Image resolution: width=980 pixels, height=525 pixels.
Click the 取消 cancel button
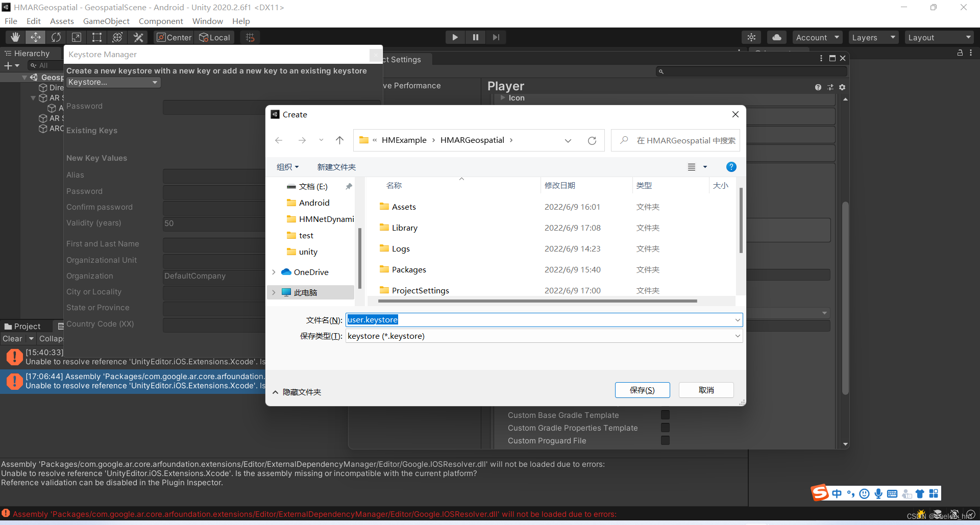coord(706,390)
